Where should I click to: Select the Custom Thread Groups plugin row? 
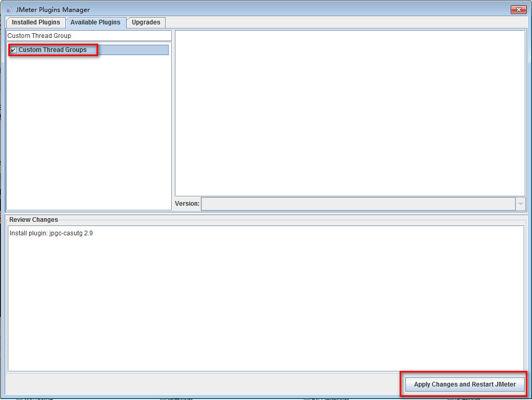(x=89, y=50)
